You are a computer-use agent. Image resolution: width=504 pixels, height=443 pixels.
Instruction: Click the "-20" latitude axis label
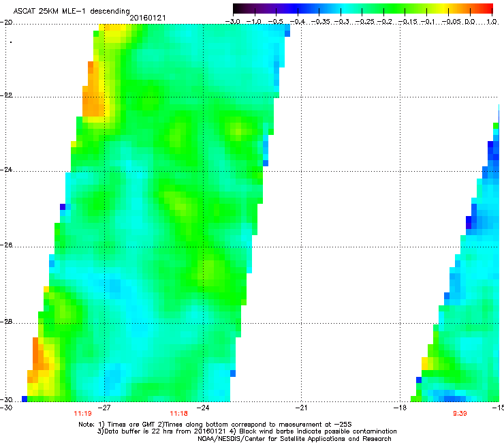(6, 22)
